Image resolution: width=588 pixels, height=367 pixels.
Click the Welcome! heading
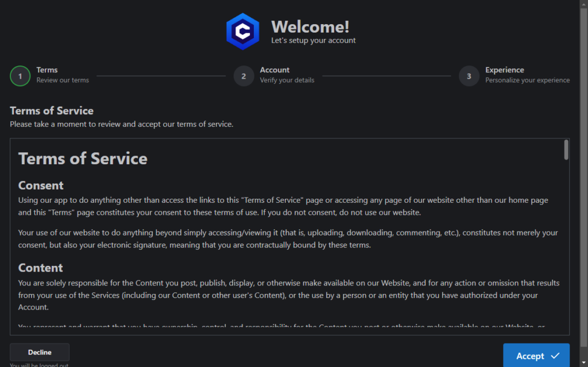(310, 26)
